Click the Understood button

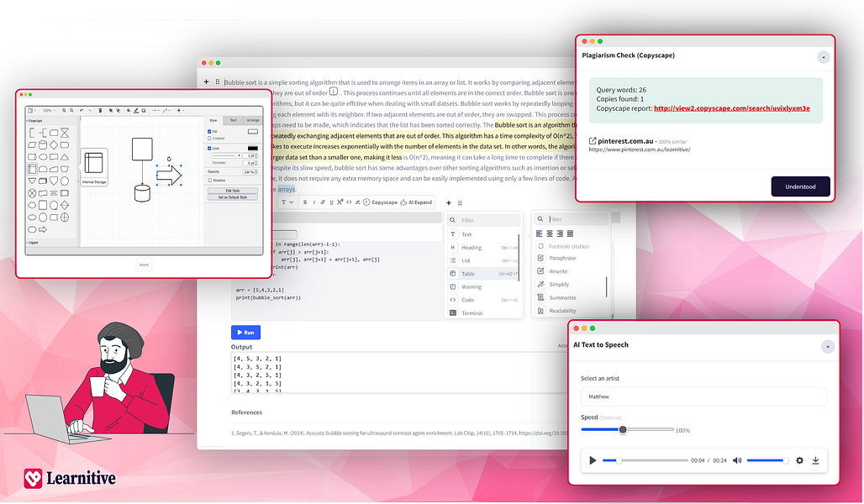pyautogui.click(x=800, y=186)
